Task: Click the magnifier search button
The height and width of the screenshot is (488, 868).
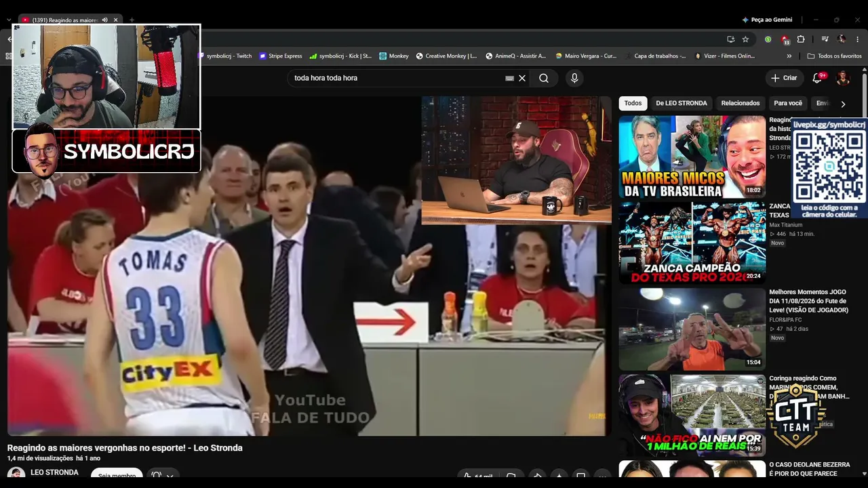Action: pyautogui.click(x=544, y=78)
